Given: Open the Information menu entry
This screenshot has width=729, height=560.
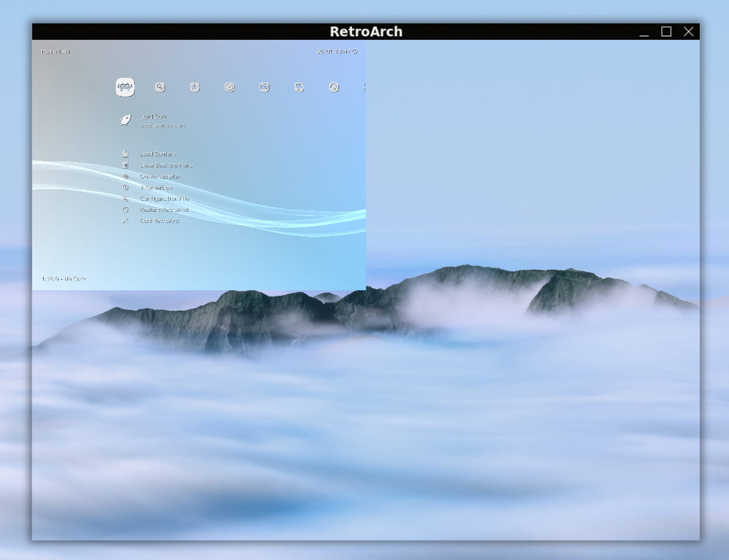Looking at the screenshot, I should pyautogui.click(x=156, y=187).
